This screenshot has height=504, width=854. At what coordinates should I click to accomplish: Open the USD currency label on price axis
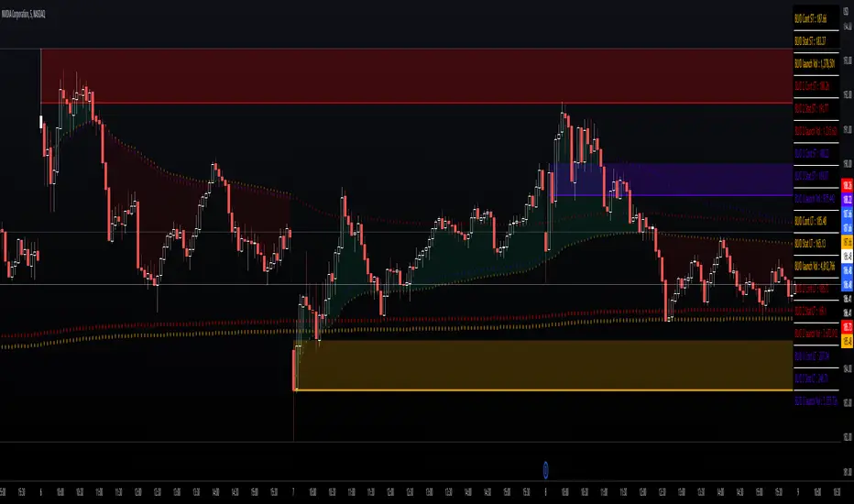[x=846, y=12]
